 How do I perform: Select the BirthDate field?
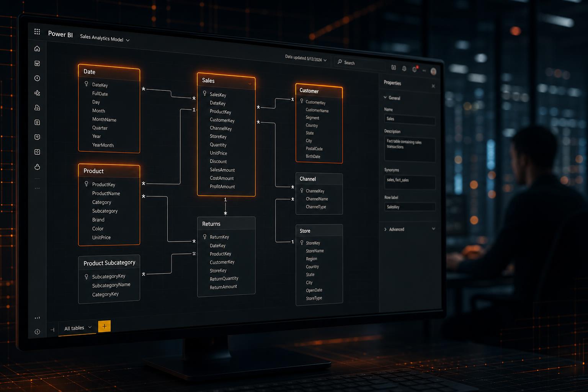(313, 156)
